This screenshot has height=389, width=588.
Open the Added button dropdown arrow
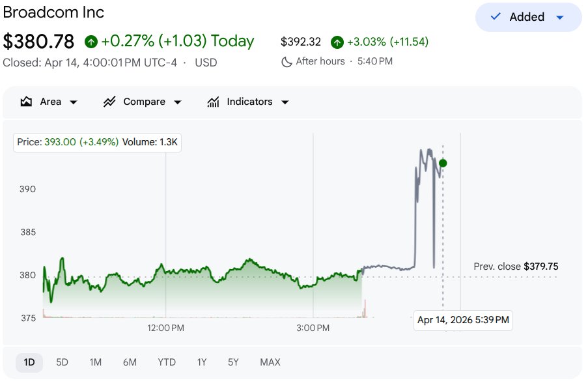(x=560, y=17)
